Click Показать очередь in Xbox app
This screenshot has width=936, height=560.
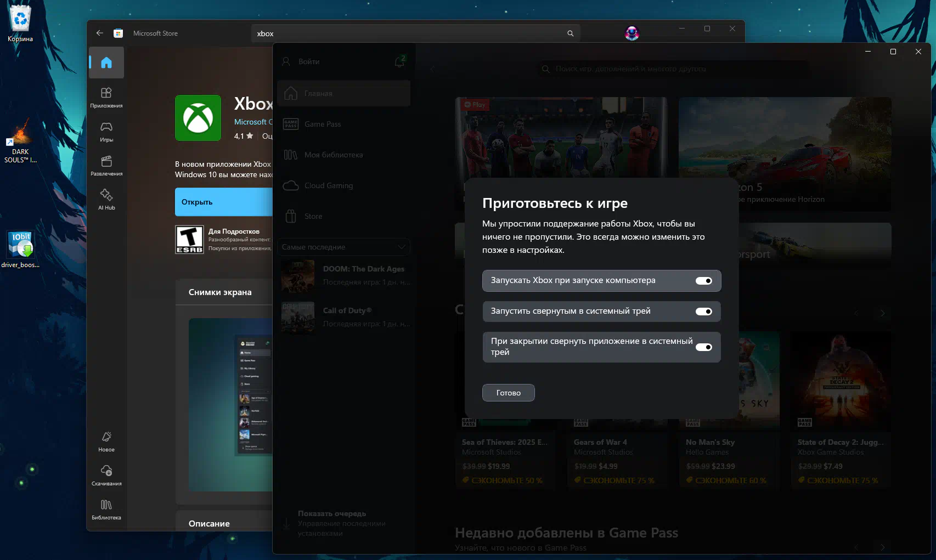coord(332,513)
